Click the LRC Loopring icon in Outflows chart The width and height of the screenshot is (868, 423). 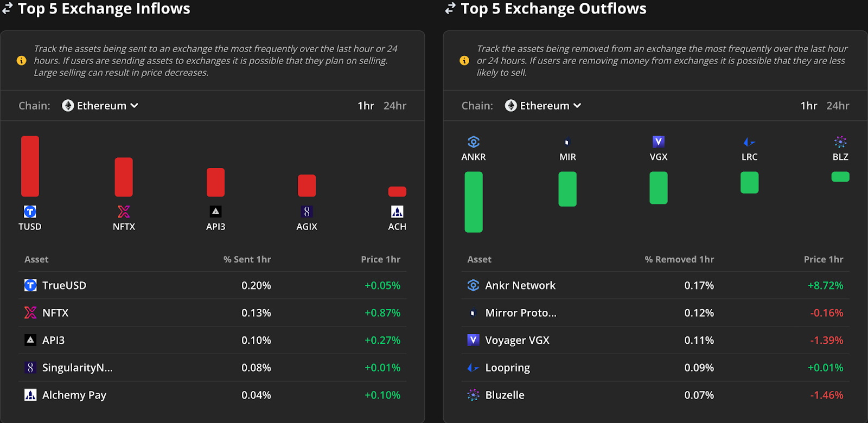749,142
